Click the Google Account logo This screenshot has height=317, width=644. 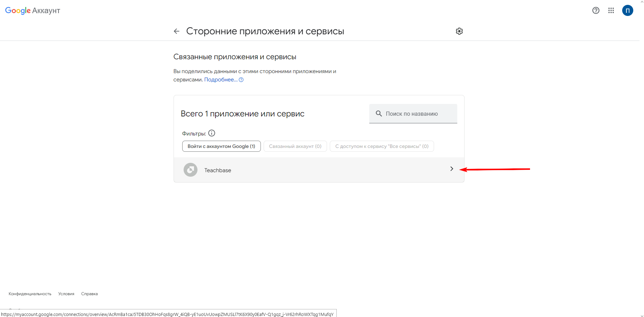[x=33, y=11]
